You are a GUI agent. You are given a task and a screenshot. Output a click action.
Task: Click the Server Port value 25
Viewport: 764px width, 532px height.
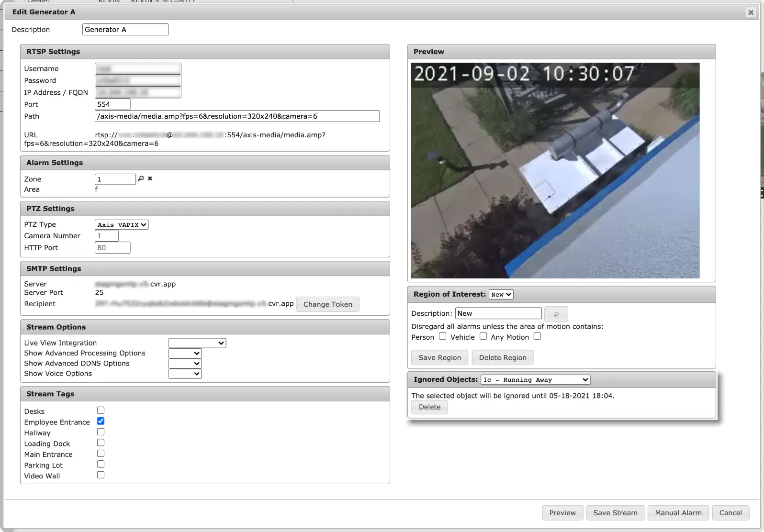99,293
